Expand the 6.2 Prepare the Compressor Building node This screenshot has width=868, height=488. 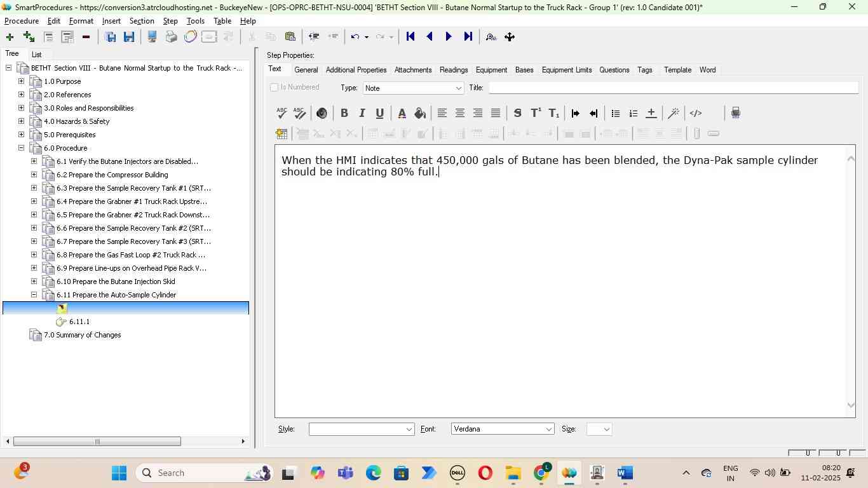point(34,175)
